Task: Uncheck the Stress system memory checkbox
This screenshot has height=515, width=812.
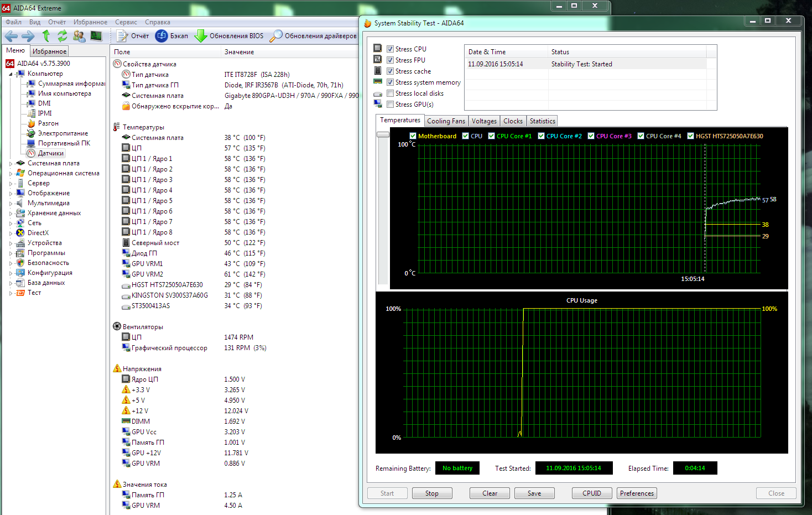Action: [390, 82]
